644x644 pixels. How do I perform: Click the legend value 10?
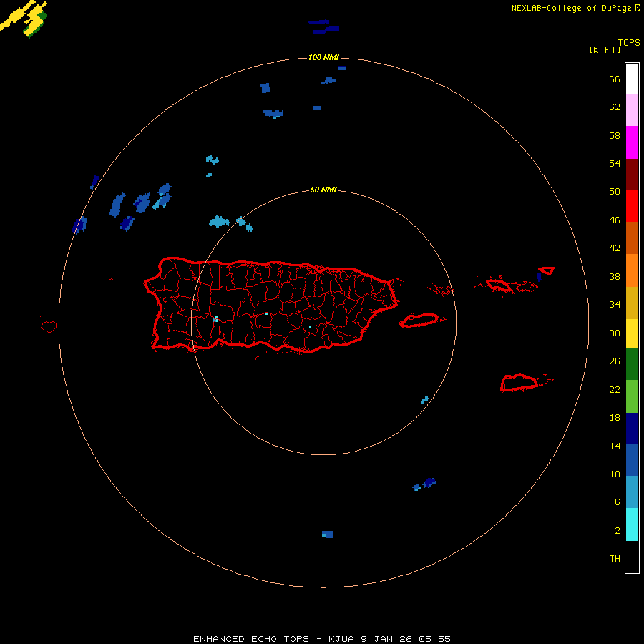[x=615, y=474]
